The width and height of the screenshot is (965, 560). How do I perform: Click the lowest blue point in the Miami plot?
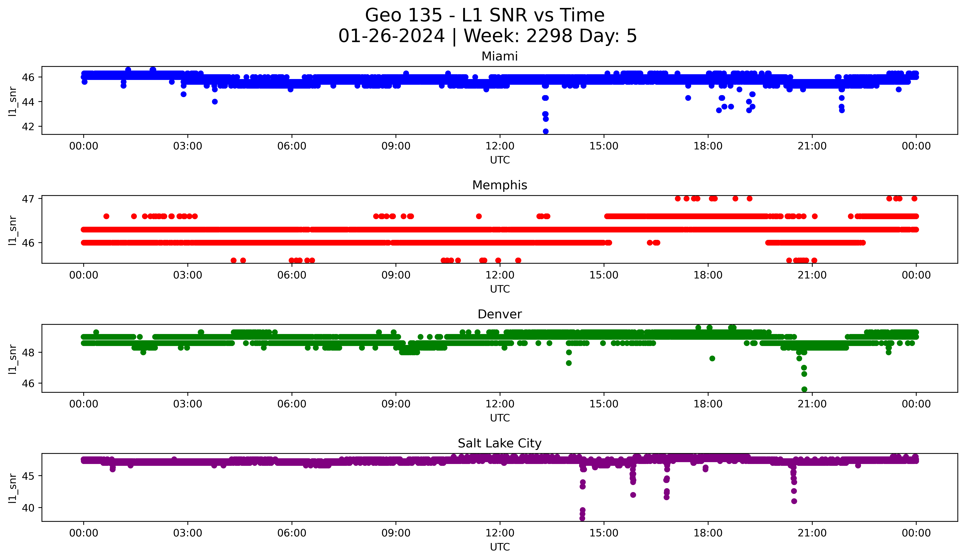pyautogui.click(x=546, y=131)
